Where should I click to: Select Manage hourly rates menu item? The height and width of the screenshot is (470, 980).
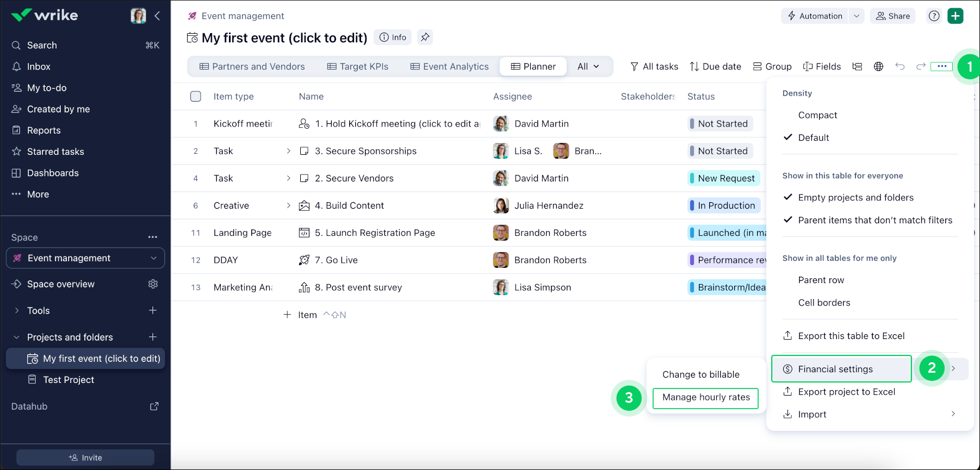[706, 397]
